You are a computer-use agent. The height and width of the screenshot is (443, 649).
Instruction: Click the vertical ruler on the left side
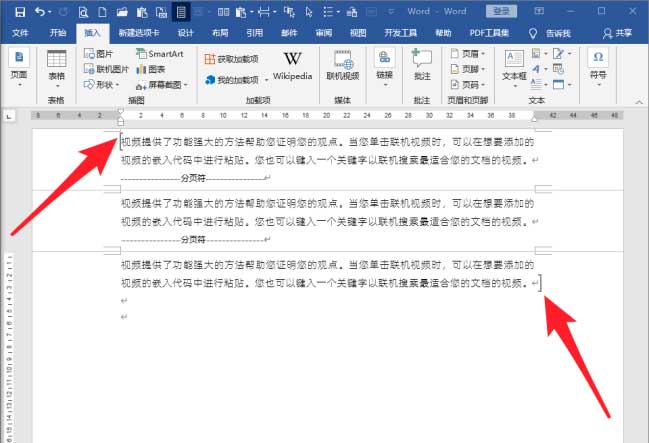click(x=10, y=347)
